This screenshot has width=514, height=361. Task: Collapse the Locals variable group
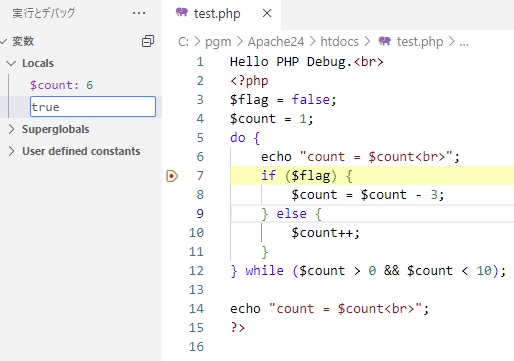click(11, 63)
